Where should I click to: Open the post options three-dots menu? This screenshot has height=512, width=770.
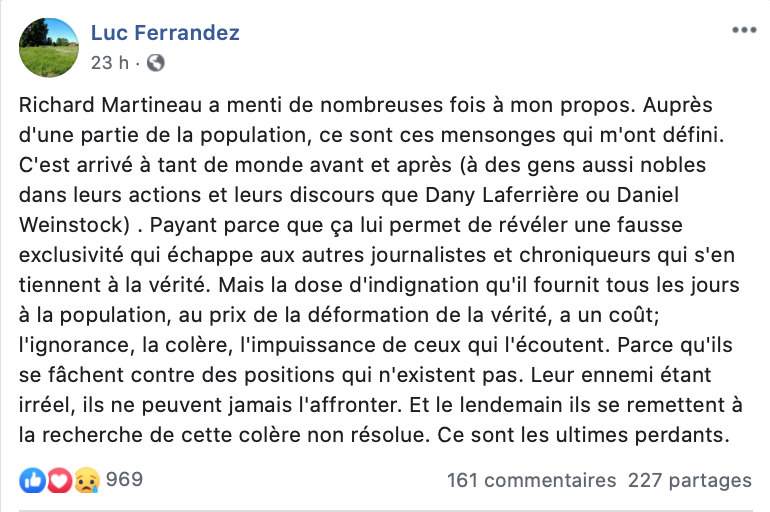click(x=744, y=30)
